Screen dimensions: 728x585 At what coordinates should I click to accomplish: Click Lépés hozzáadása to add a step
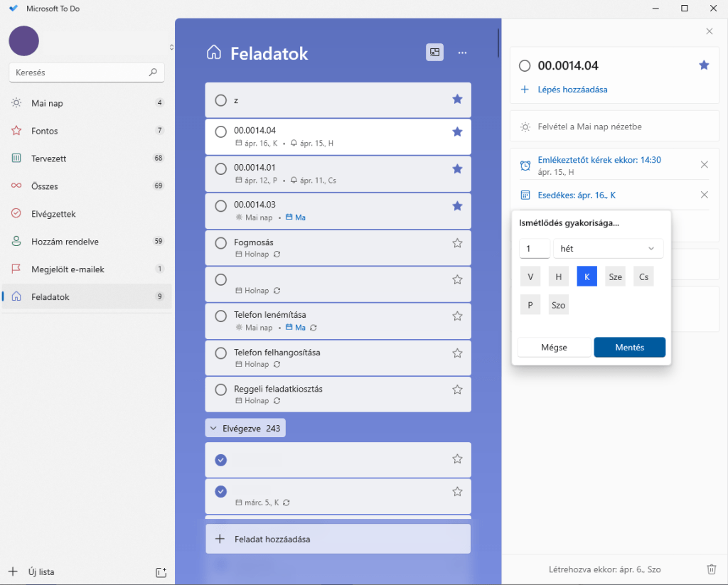pyautogui.click(x=572, y=90)
